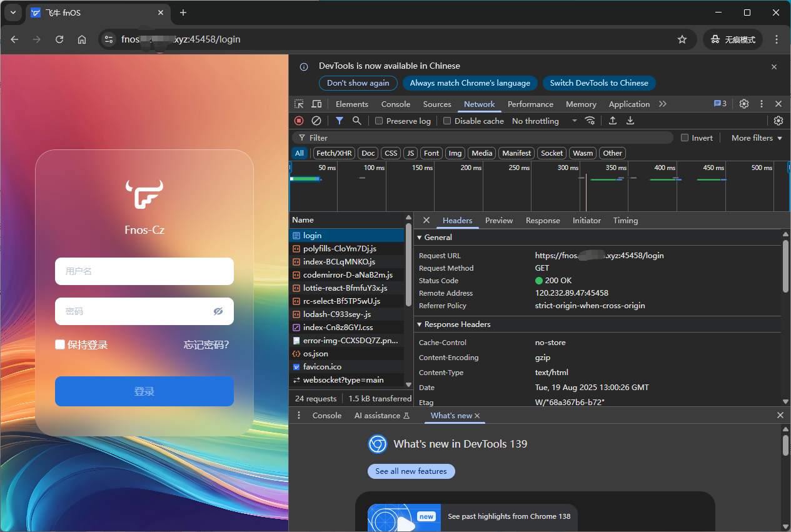
Task: Select the JS filter type
Action: (410, 153)
